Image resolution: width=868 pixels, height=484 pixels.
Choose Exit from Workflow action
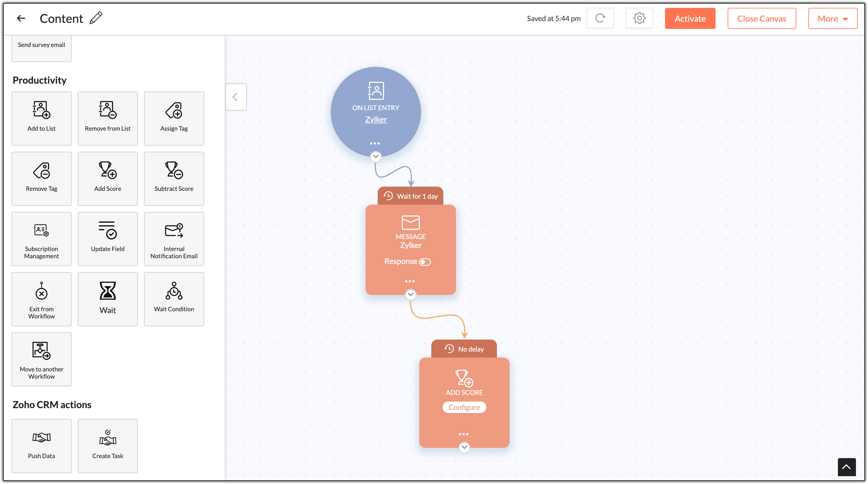pyautogui.click(x=42, y=299)
